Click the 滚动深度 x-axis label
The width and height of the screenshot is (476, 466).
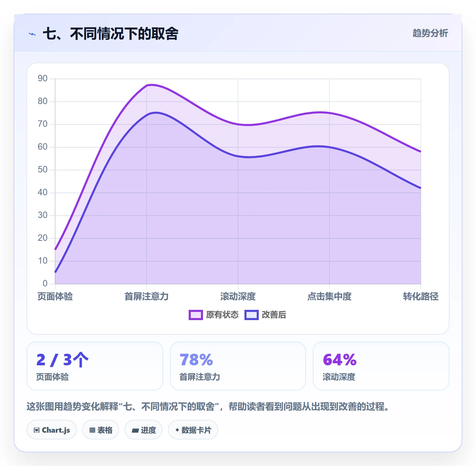(238, 296)
